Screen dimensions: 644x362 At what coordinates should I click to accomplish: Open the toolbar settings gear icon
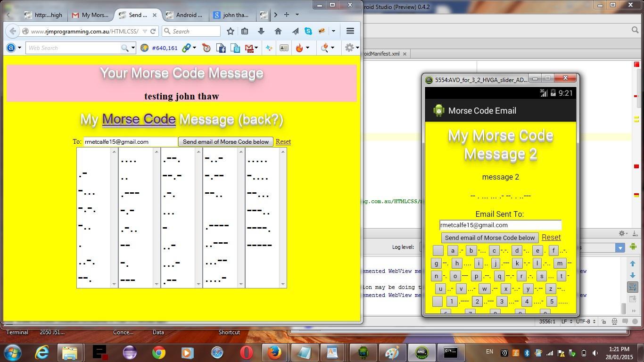[349, 48]
